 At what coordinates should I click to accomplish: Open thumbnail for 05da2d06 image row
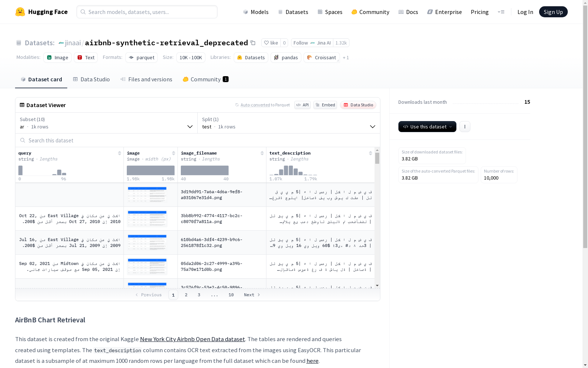[147, 266]
